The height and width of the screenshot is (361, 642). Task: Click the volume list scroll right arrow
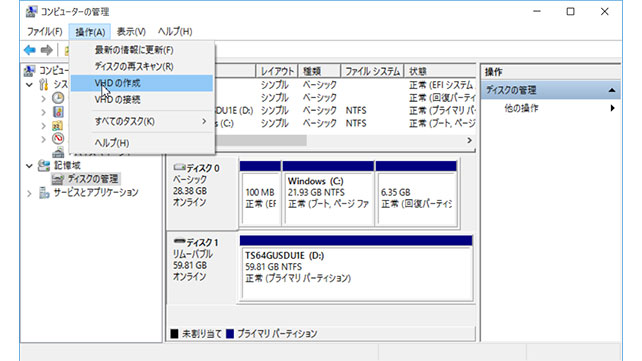pyautogui.click(x=470, y=140)
